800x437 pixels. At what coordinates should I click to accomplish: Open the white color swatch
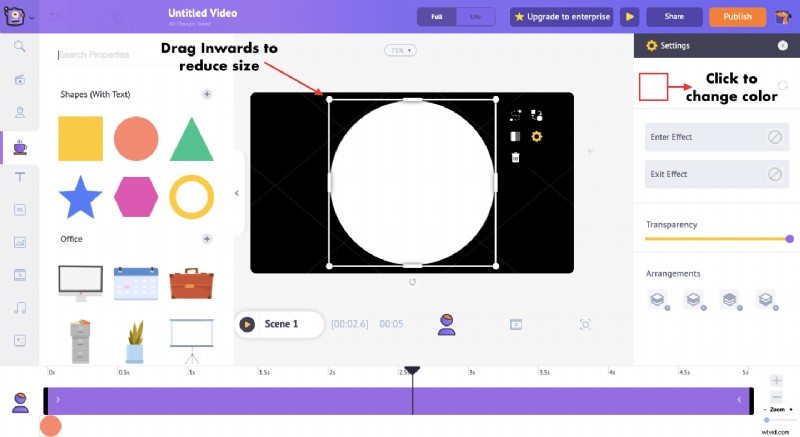click(x=653, y=87)
